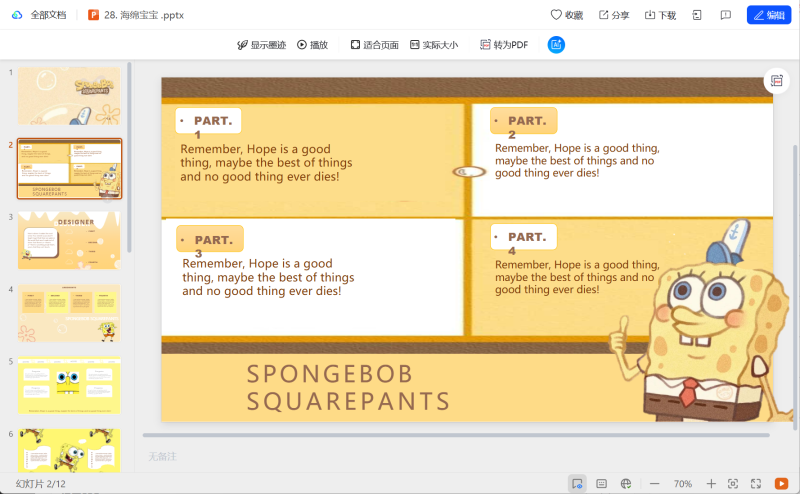Select slide 6 thumbnail

pyautogui.click(x=69, y=451)
